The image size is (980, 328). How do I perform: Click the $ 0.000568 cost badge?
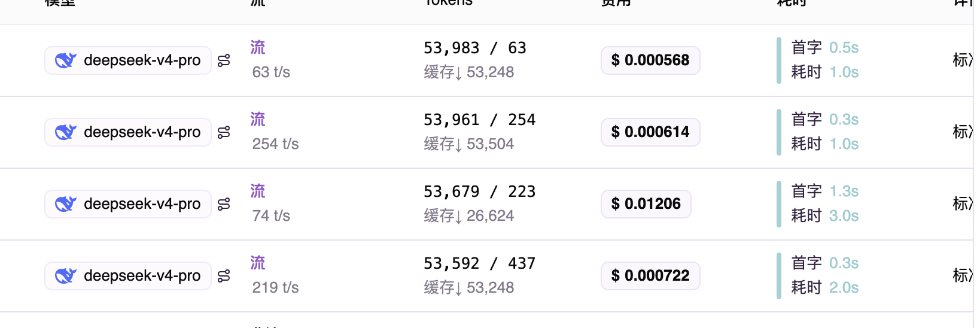(650, 60)
